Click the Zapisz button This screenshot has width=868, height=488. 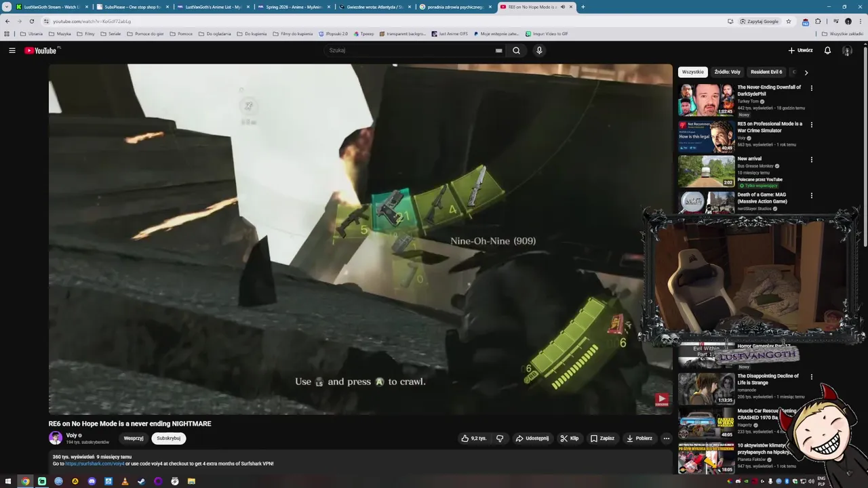tap(602, 439)
